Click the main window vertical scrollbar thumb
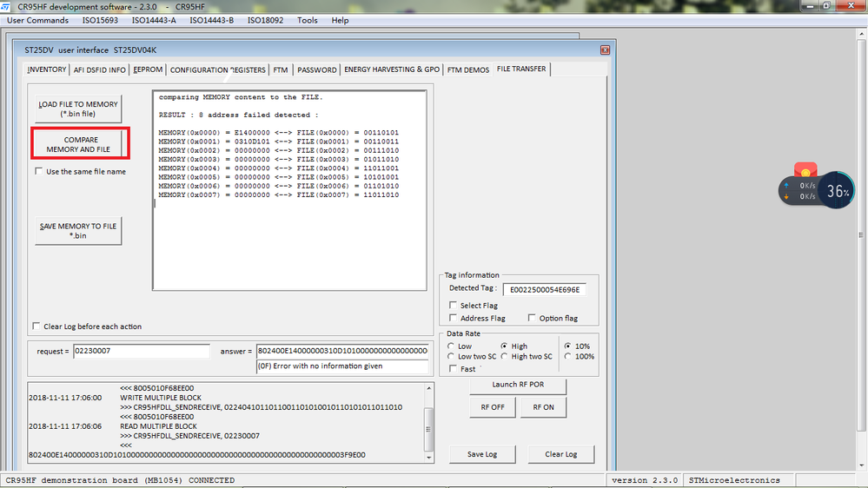The width and height of the screenshot is (868, 488). coord(861,234)
